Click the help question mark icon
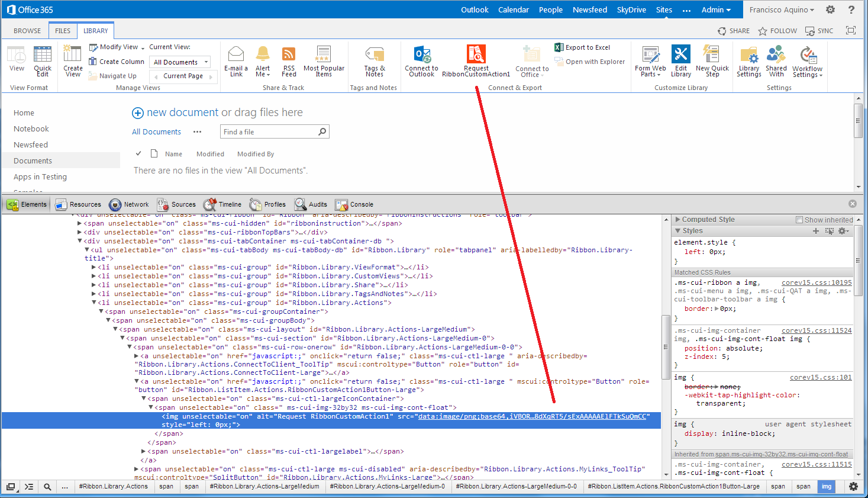 [851, 9]
